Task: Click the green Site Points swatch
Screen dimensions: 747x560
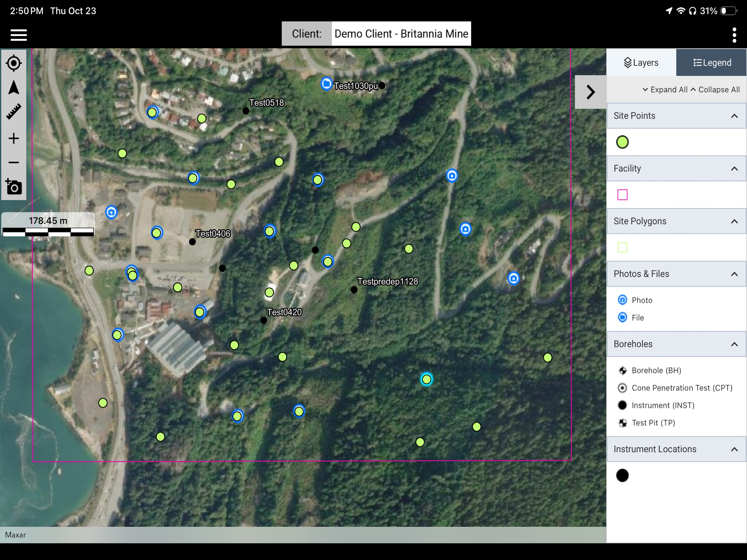Action: tap(622, 142)
